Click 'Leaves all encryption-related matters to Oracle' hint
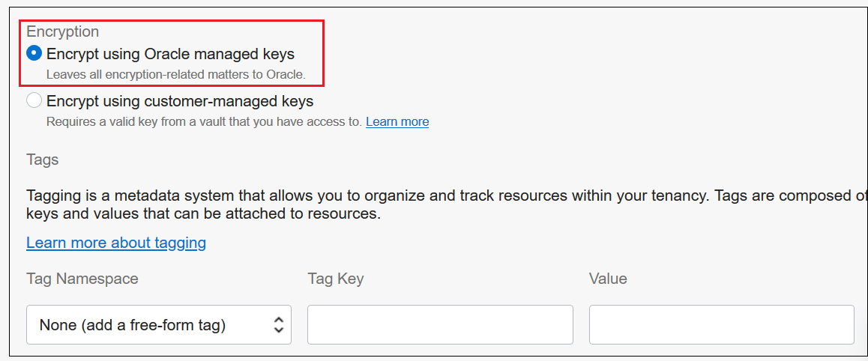 point(176,75)
